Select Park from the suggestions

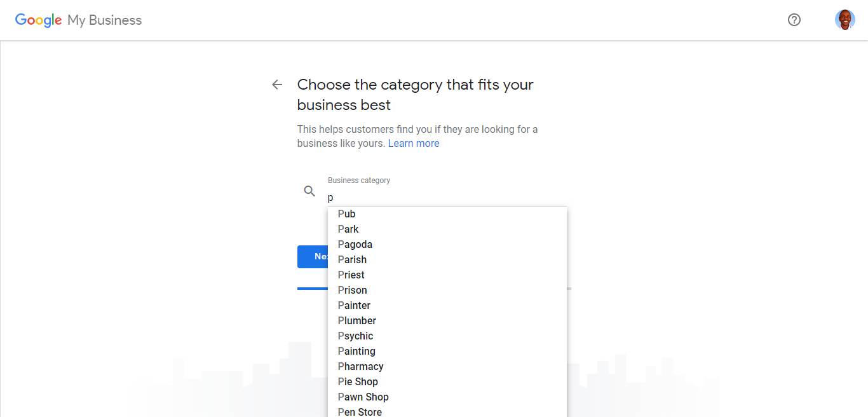[x=447, y=229]
